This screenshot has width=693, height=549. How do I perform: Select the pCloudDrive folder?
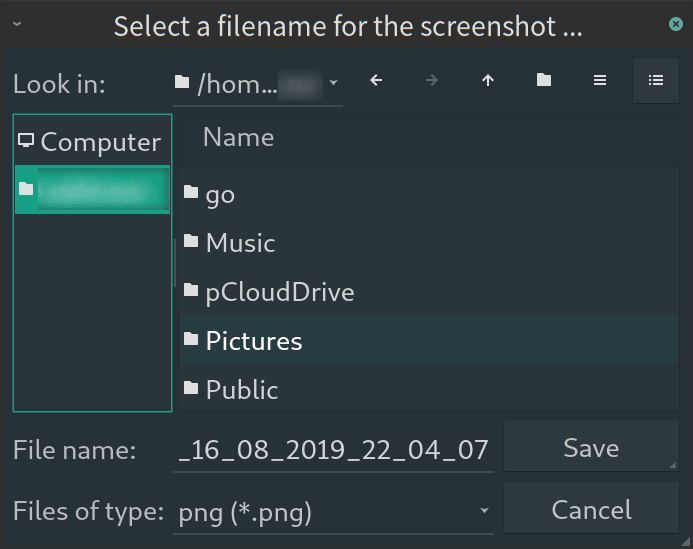429,291
